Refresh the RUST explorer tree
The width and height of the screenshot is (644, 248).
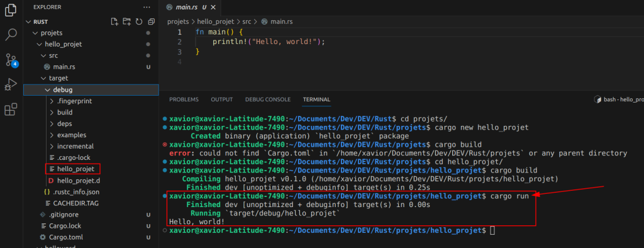(139, 22)
